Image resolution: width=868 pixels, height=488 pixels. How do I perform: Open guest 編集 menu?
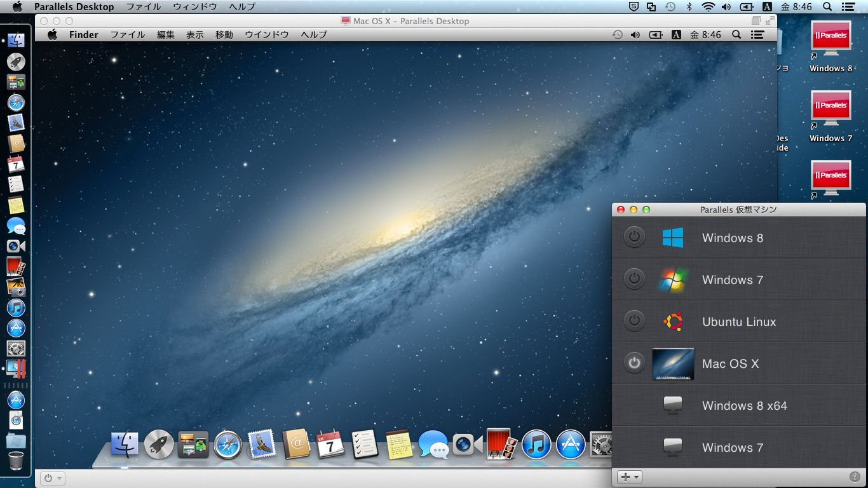(166, 35)
